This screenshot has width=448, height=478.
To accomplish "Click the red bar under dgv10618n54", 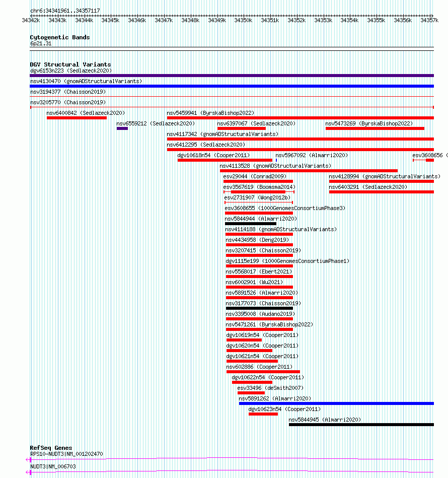I will coord(225,160).
